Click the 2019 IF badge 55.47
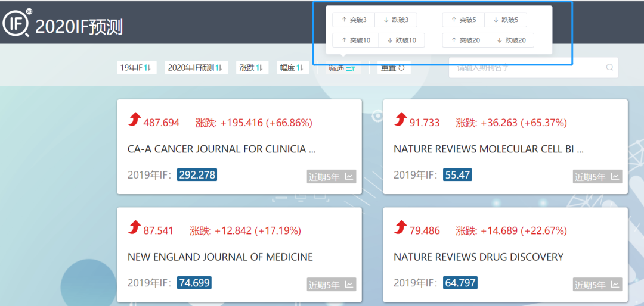Image resolution: width=644 pixels, height=306 pixels. (x=457, y=175)
